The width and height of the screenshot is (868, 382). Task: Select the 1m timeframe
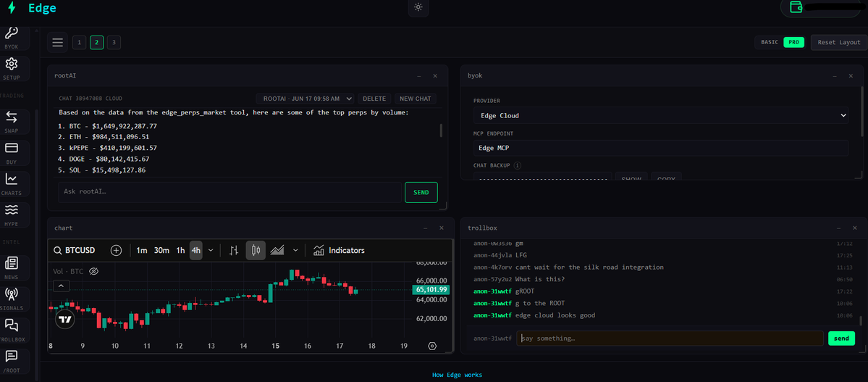[142, 251]
